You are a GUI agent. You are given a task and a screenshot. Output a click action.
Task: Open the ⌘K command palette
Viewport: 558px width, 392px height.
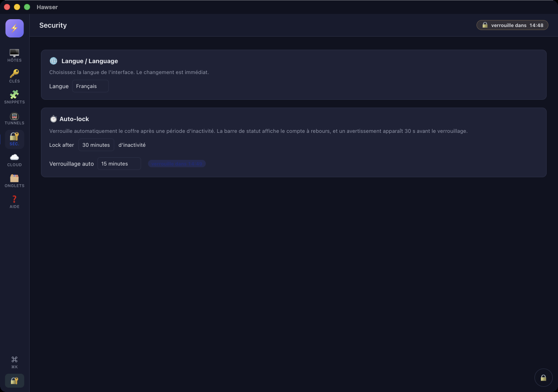click(x=14, y=362)
